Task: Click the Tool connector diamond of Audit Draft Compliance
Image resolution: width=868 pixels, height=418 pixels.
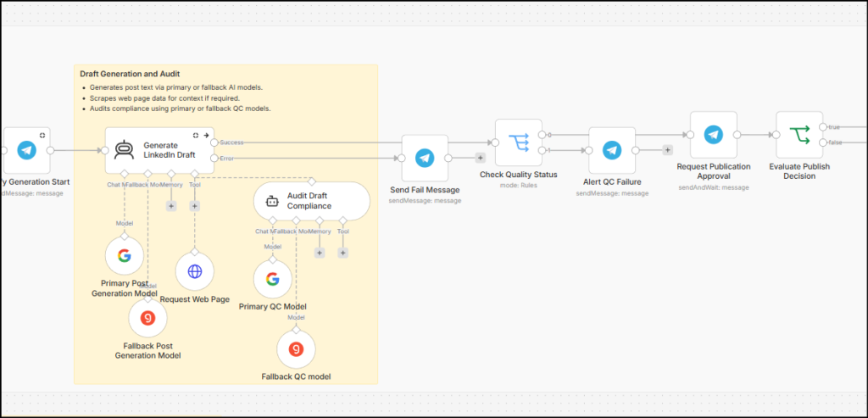Action: (342, 220)
